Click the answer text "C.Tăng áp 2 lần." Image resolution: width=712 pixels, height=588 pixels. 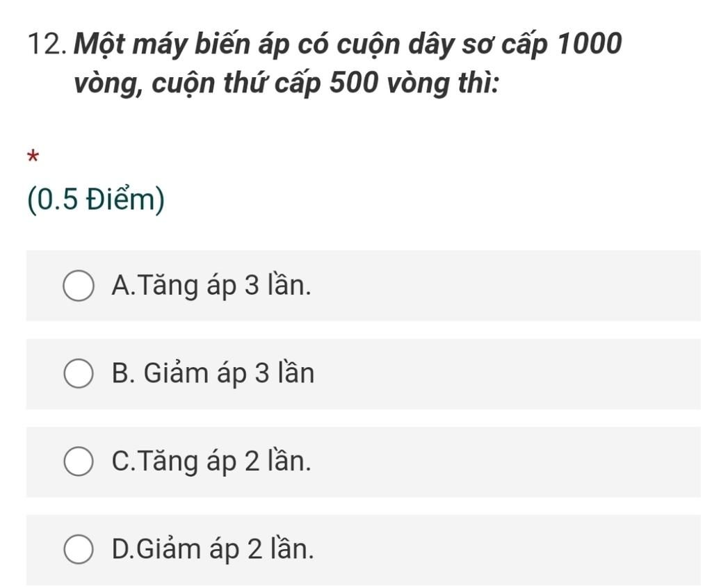click(211, 461)
